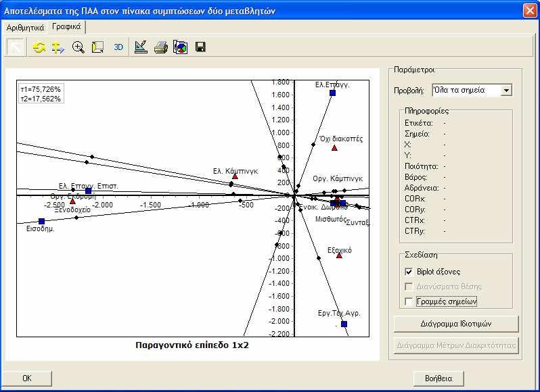This screenshot has height=392, width=540.
Task: Enable the Γραμμές σημείων checkbox
Action: [x=409, y=301]
